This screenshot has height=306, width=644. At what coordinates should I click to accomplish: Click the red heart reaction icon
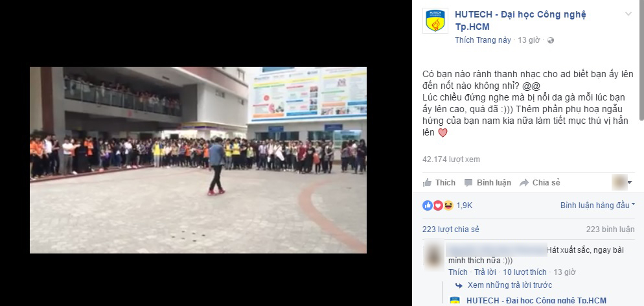438,206
